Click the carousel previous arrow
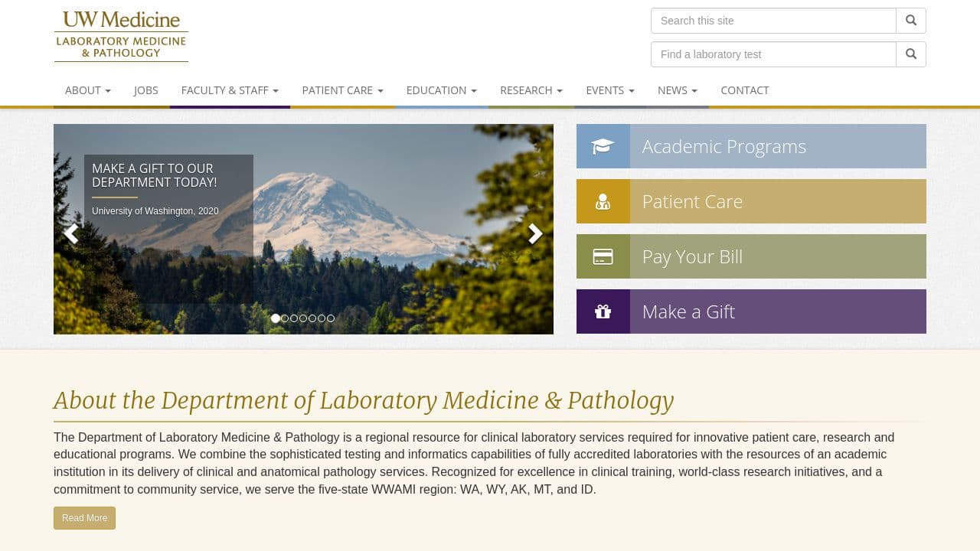980x551 pixels. pos(71,233)
